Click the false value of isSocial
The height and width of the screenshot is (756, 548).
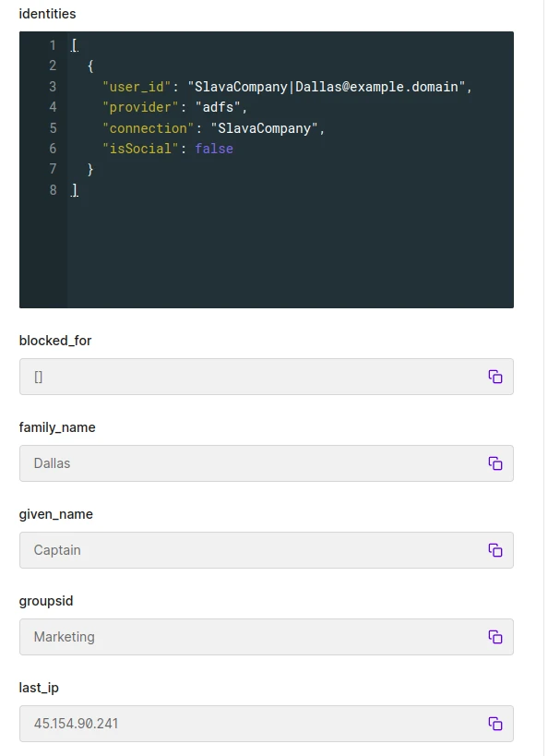click(x=214, y=149)
